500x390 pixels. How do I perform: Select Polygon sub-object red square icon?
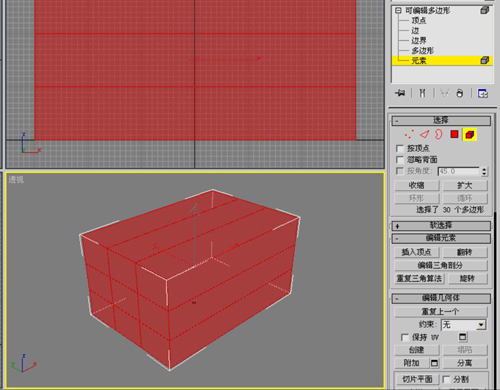(x=454, y=134)
